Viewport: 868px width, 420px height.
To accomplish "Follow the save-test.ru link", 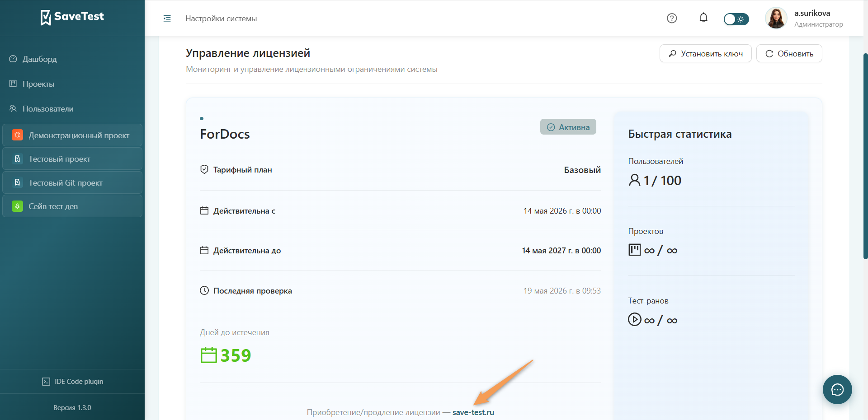I will click(x=473, y=412).
